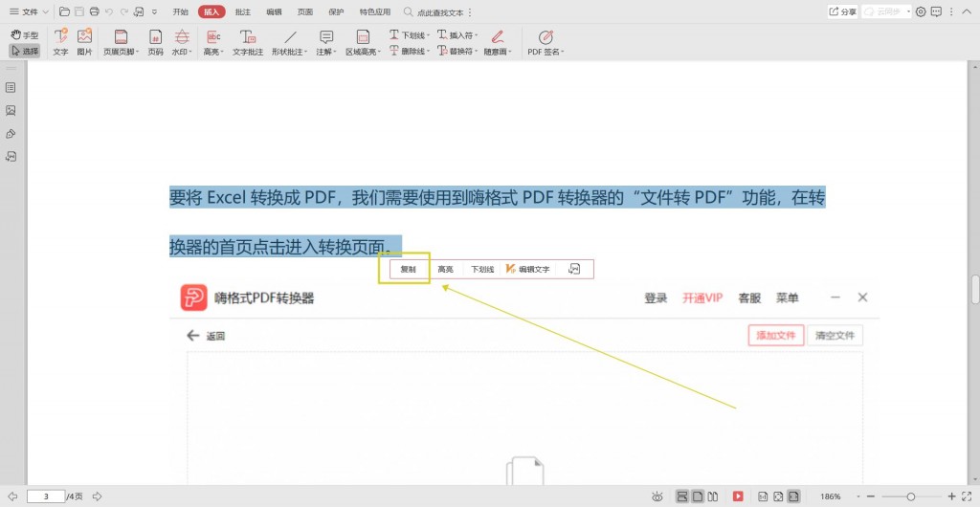Insert a picture via 图片 icon
Viewport: 980px width, 507px height.
pos(84,42)
